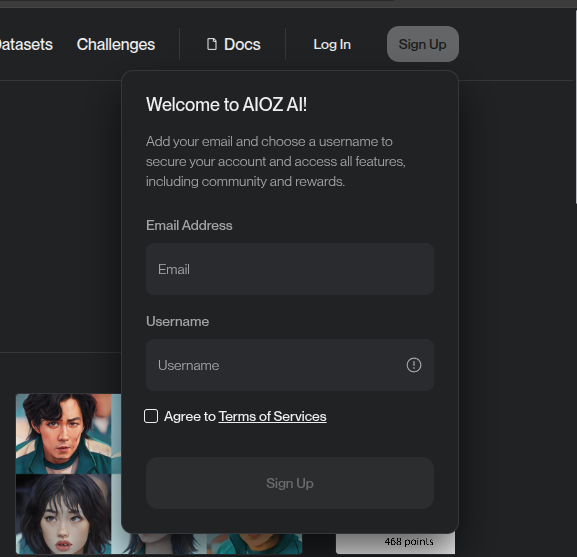Viewport: 577px width, 557px height.
Task: Click the Docs document icon
Action: click(x=212, y=44)
